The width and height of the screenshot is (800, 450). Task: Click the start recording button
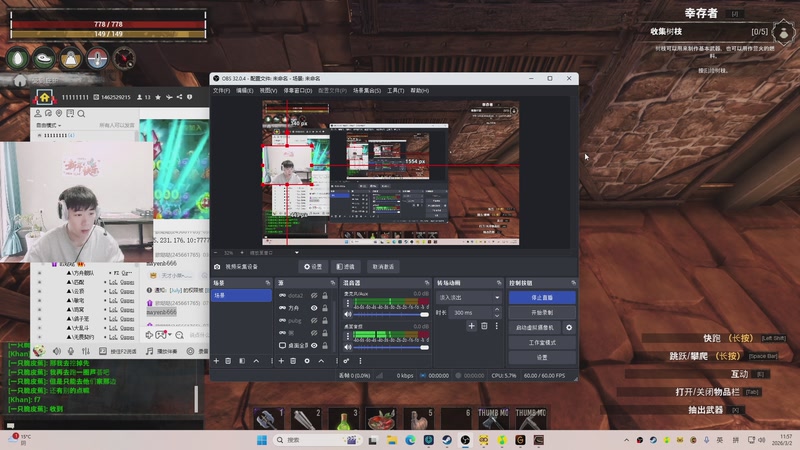coord(542,312)
